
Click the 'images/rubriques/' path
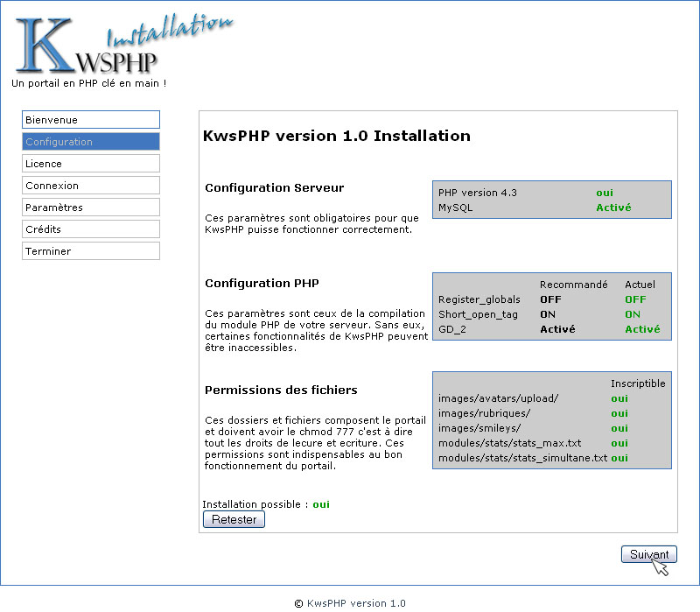(x=485, y=413)
